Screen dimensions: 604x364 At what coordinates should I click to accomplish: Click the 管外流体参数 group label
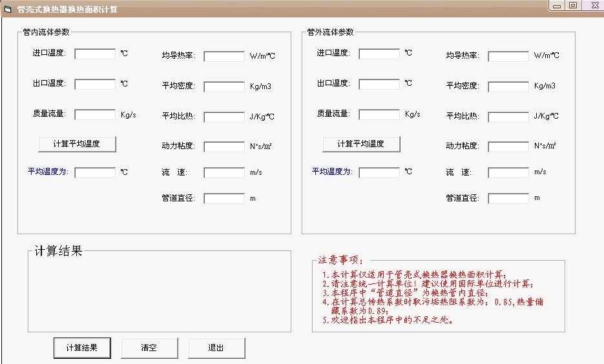(x=331, y=32)
